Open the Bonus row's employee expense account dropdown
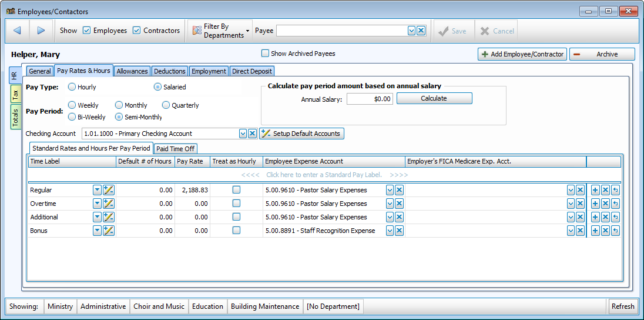 pyautogui.click(x=389, y=231)
